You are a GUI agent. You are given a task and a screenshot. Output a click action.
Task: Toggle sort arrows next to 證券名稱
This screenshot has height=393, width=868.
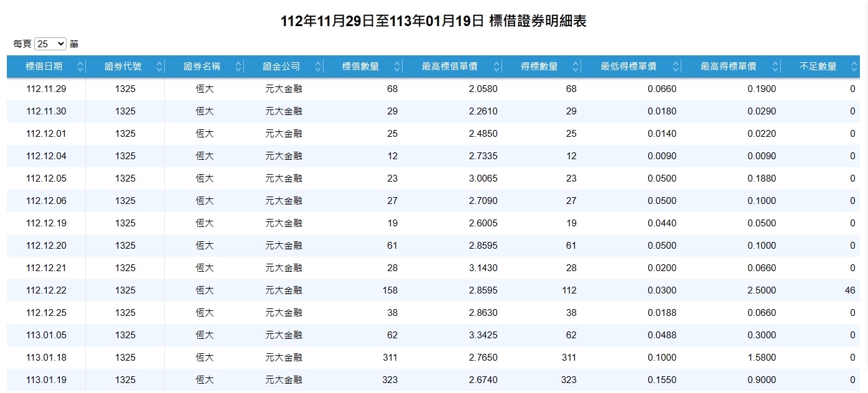pos(239,67)
